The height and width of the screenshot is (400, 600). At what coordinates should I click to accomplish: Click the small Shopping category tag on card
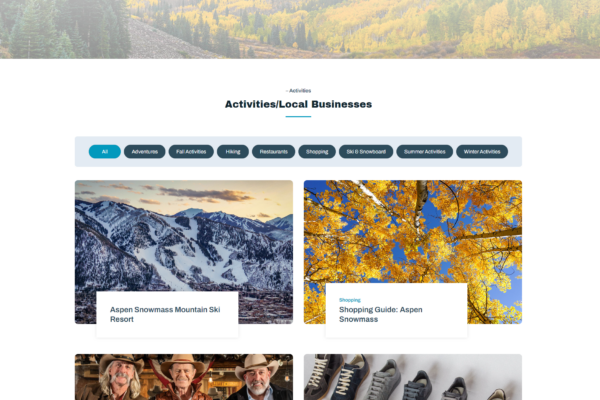tap(350, 300)
